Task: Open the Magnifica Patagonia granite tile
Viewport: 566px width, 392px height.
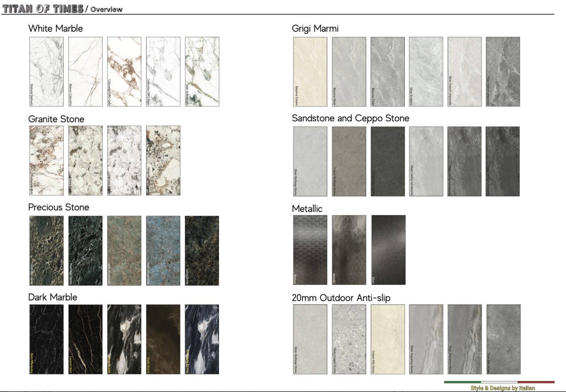Action: pyautogui.click(x=163, y=160)
